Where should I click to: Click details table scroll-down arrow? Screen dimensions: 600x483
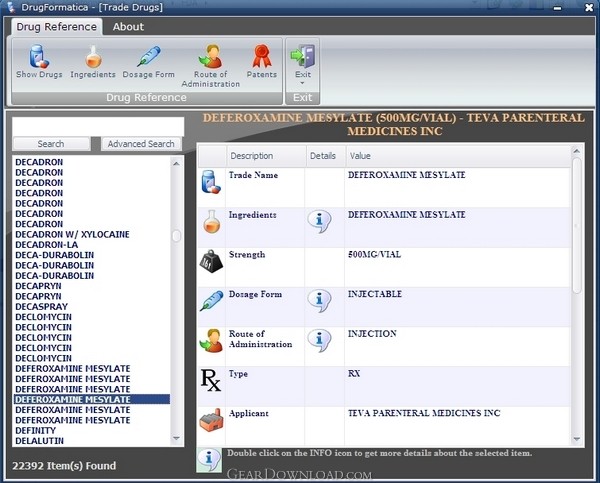coord(577,439)
